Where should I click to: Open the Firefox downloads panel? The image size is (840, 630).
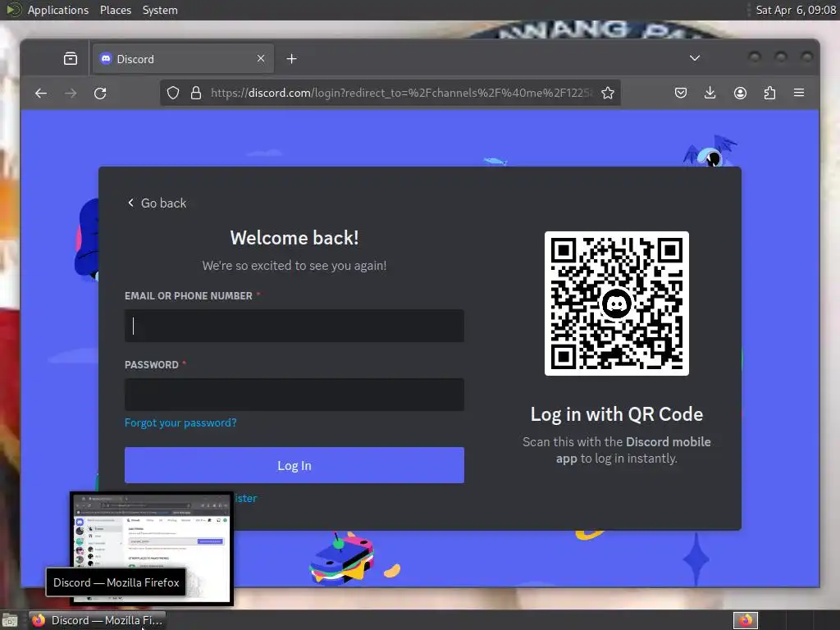(710, 94)
